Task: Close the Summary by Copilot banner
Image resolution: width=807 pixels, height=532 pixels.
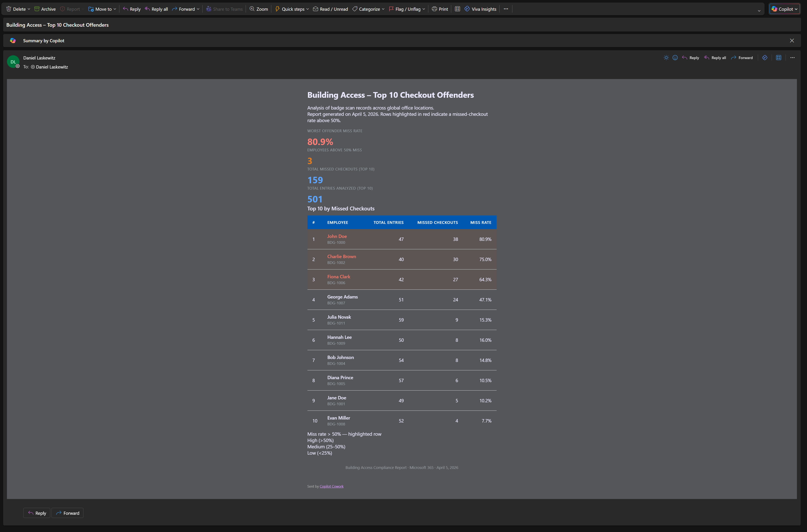Action: click(x=792, y=40)
